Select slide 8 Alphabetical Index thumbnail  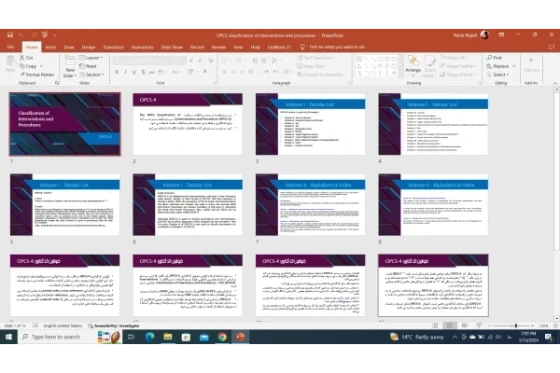433,205
